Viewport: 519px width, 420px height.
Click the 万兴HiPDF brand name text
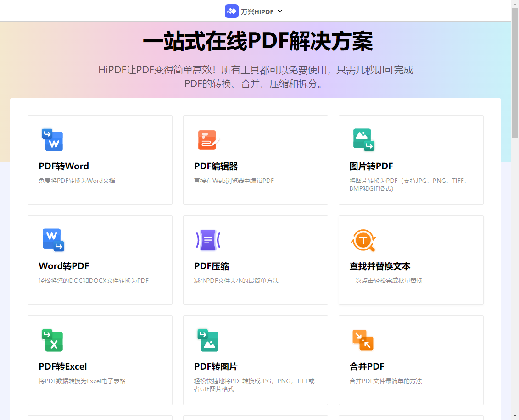coord(257,12)
